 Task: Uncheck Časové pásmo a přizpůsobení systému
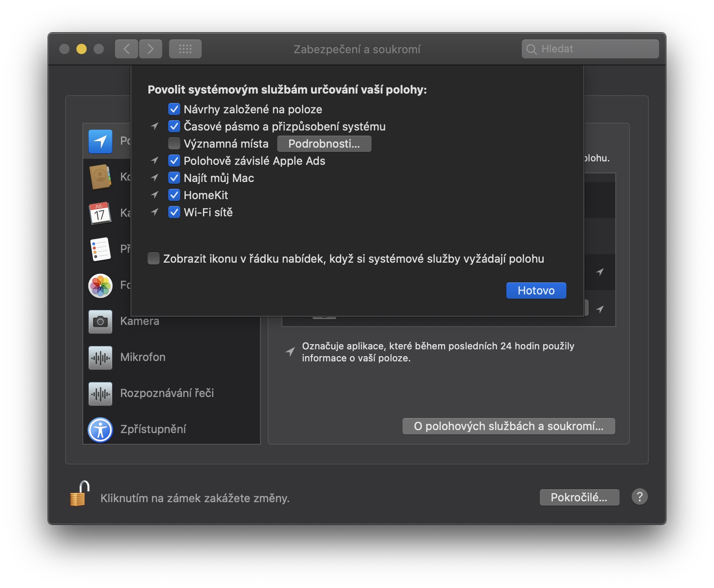pyautogui.click(x=174, y=127)
